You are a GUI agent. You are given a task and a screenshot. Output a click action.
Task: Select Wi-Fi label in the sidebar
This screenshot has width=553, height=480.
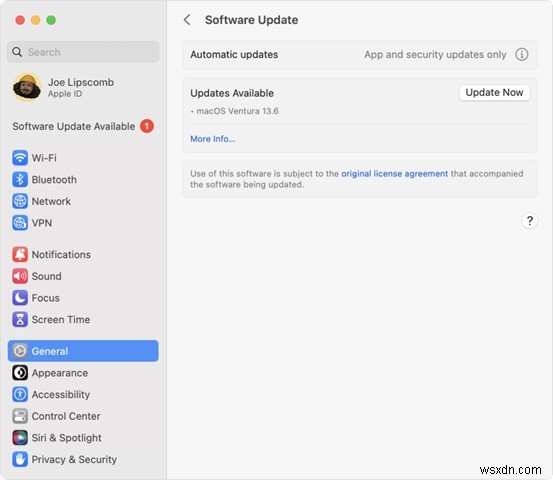44,158
